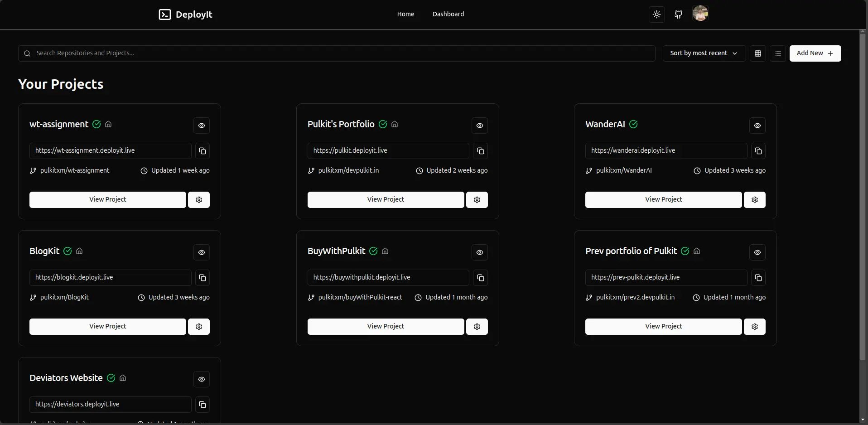The image size is (868, 425).
Task: Open settings gear for BlogKit project
Action: point(199,327)
